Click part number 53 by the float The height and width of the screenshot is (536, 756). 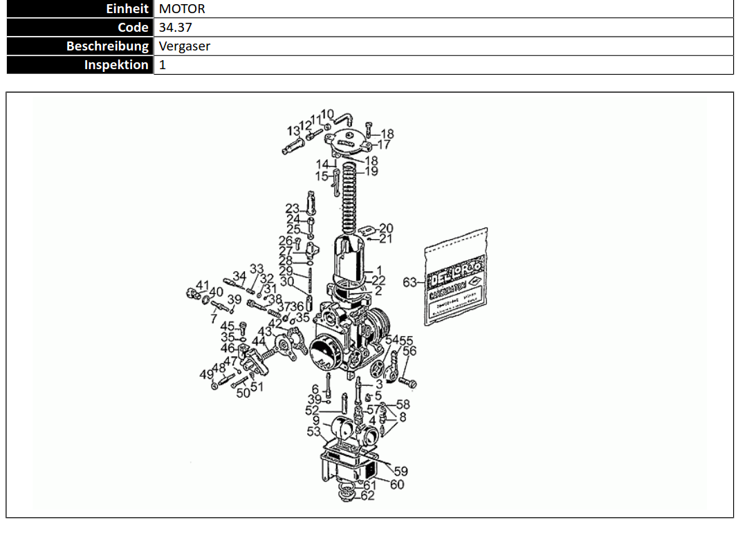pyautogui.click(x=314, y=432)
